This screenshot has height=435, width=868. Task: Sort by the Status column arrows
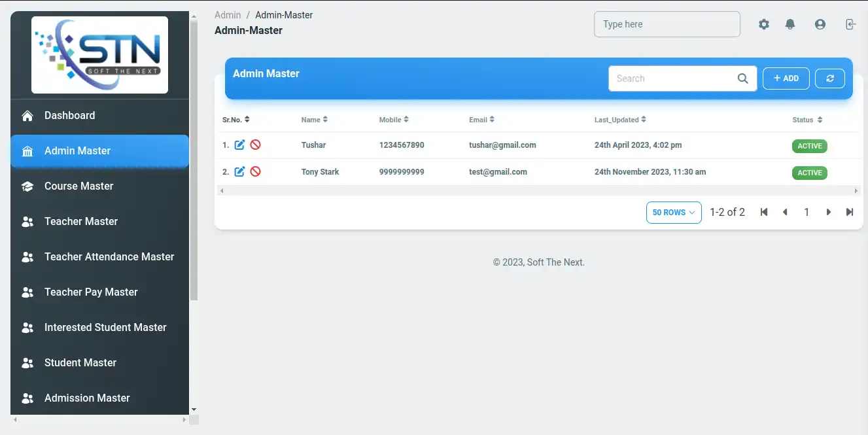point(820,120)
